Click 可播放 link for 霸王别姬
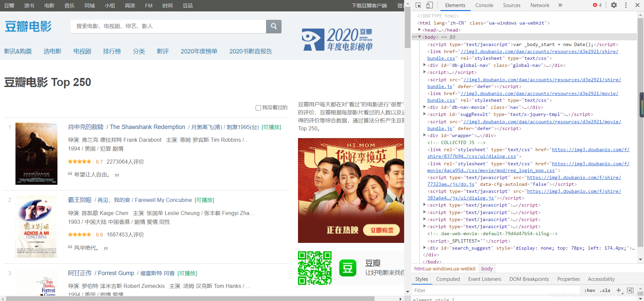The image size is (644, 301). (204, 200)
